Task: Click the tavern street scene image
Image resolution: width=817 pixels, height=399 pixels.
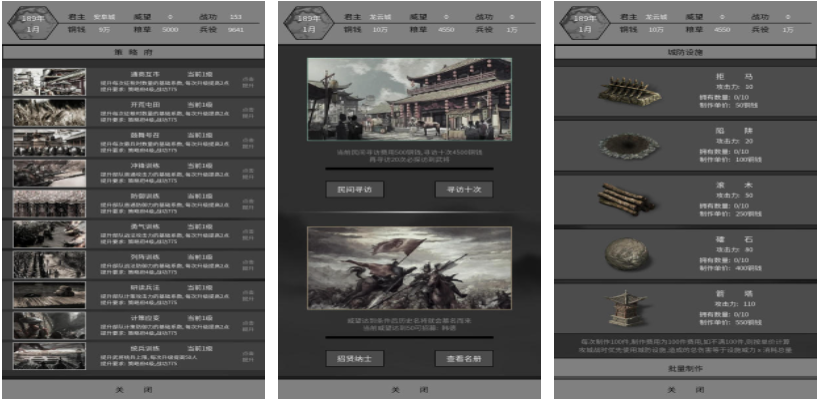Action: coord(410,99)
